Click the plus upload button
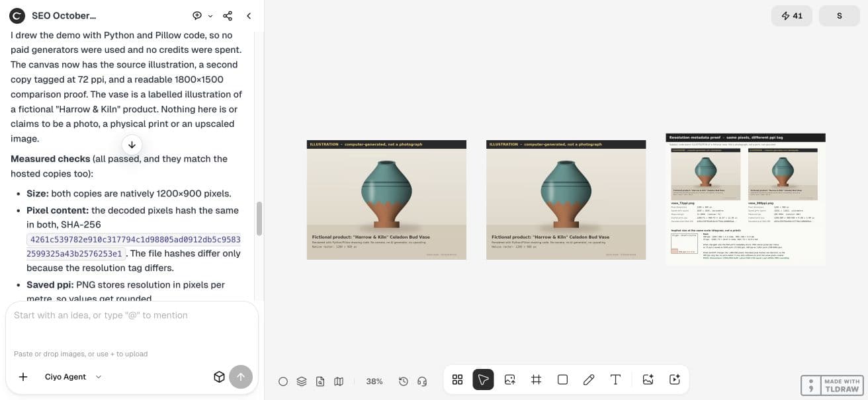The height and width of the screenshot is (400, 868). click(x=23, y=377)
